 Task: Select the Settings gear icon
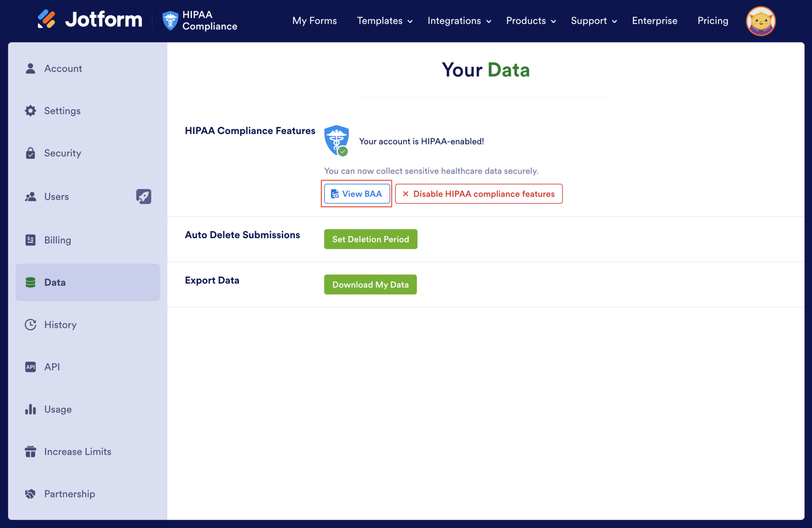click(x=30, y=111)
